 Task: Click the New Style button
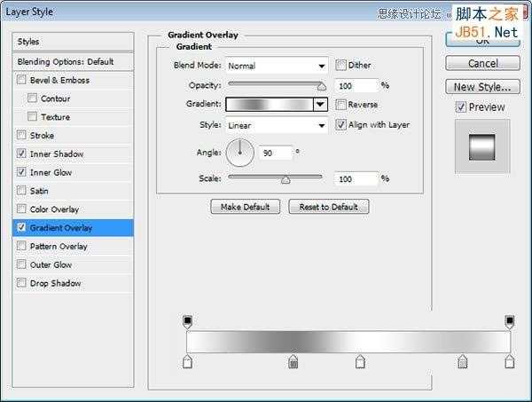482,87
